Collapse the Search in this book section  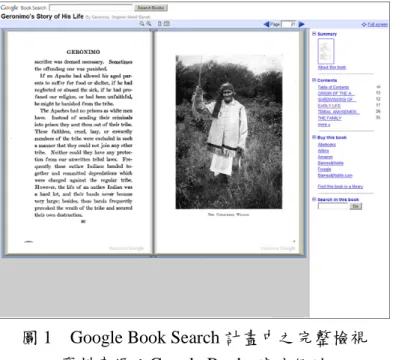pos(314,199)
